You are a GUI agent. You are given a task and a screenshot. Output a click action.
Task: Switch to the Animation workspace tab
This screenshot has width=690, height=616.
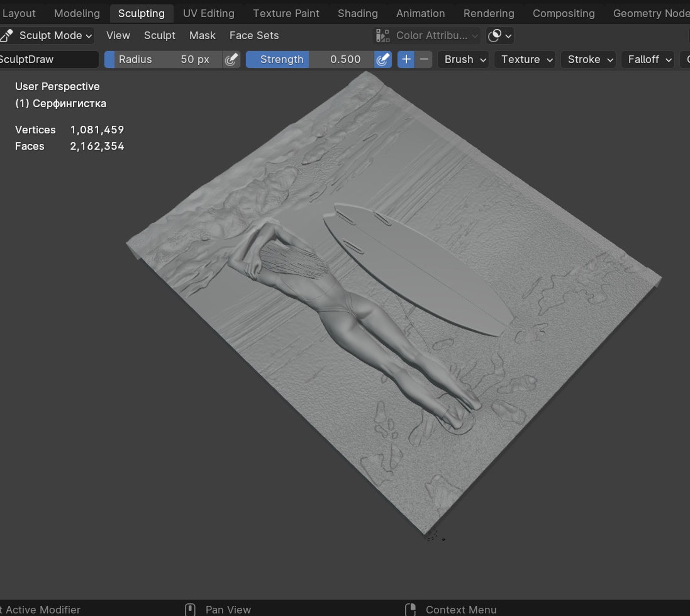coord(420,13)
